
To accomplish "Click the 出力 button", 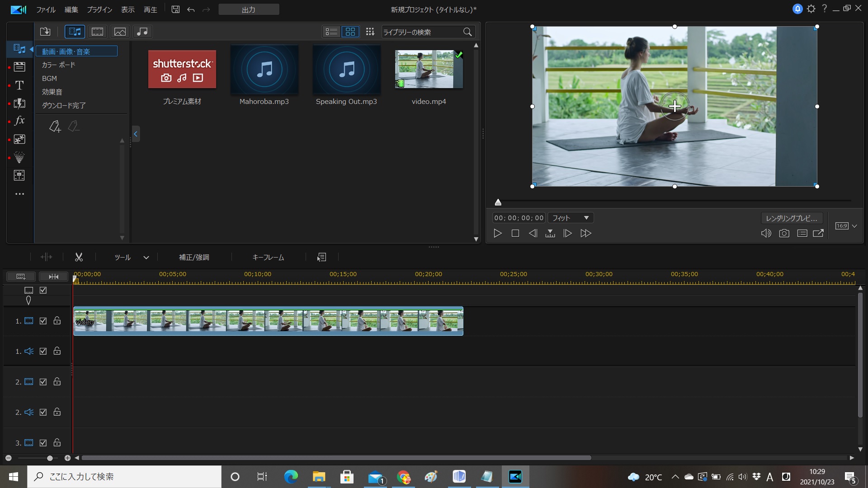I will pos(249,9).
